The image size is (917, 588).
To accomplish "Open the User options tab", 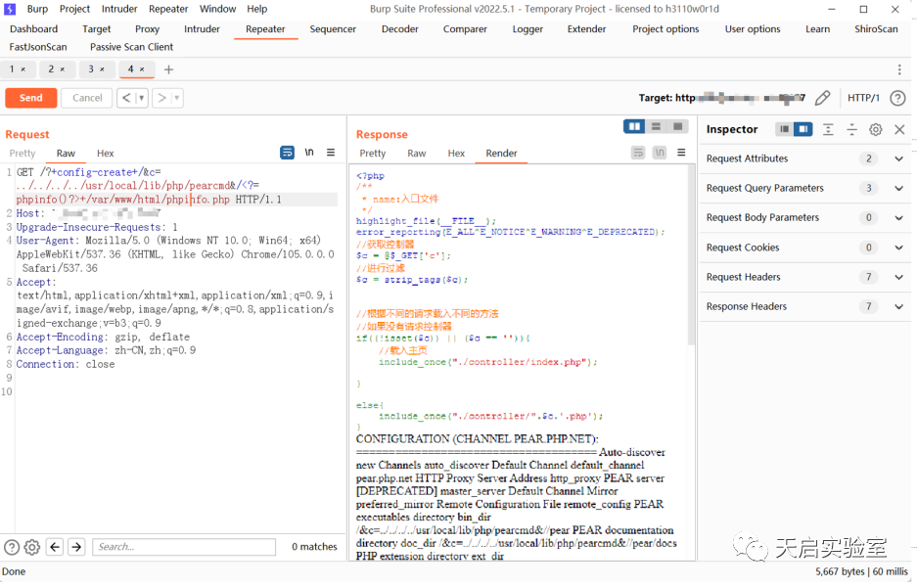I will pyautogui.click(x=752, y=28).
